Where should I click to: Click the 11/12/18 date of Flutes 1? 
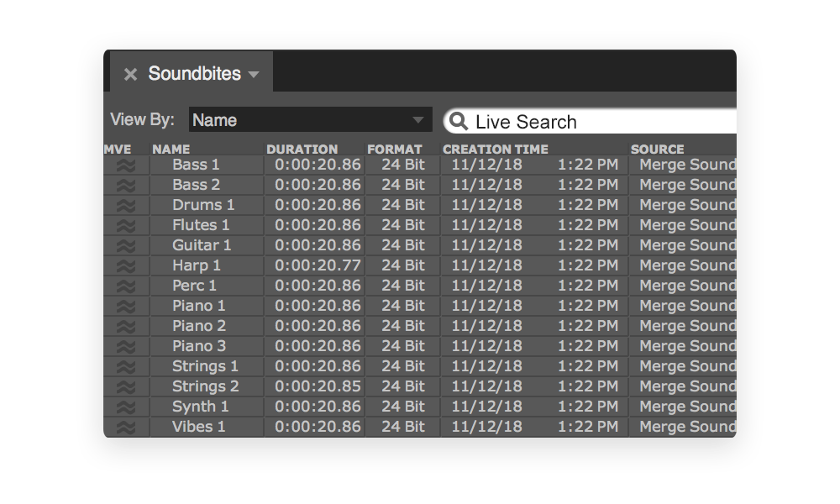[486, 225]
